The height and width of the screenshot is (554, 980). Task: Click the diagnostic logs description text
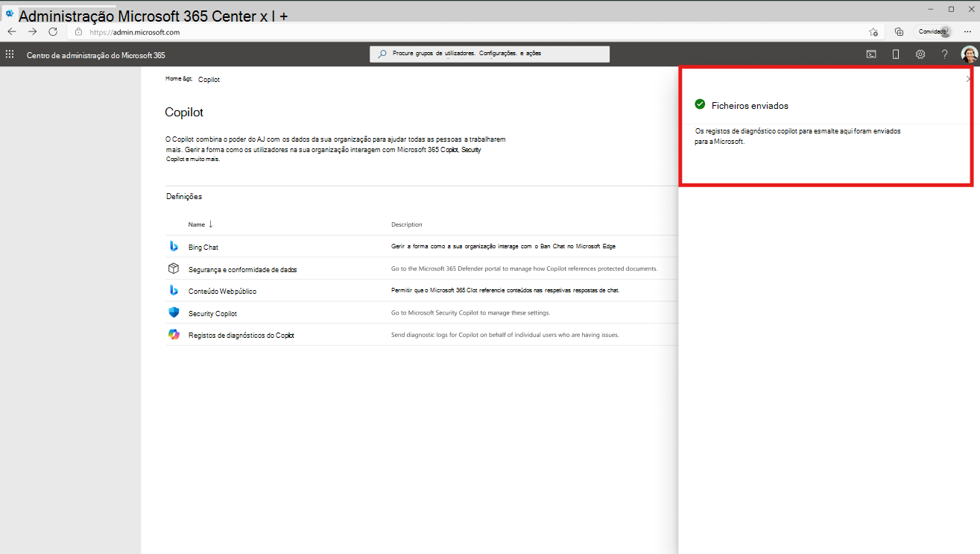click(x=505, y=336)
